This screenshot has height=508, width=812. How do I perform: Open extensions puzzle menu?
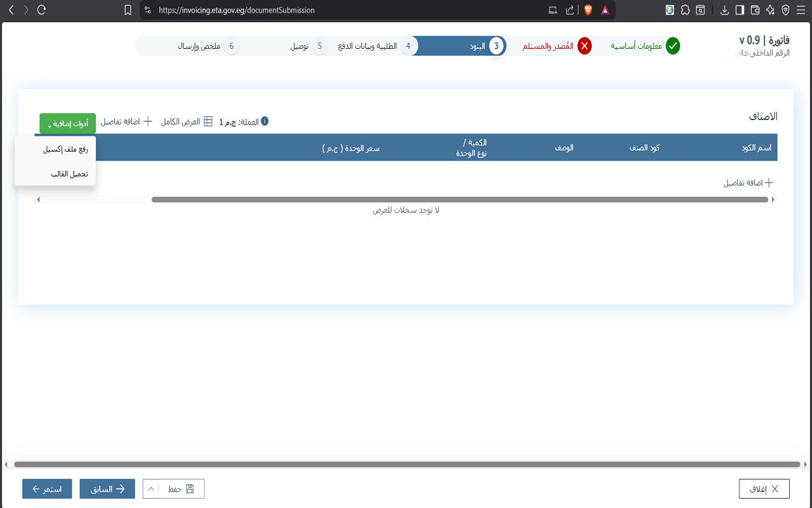(686, 10)
